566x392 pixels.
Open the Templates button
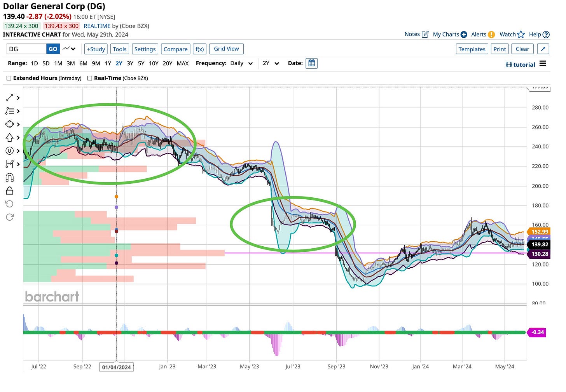(472, 49)
